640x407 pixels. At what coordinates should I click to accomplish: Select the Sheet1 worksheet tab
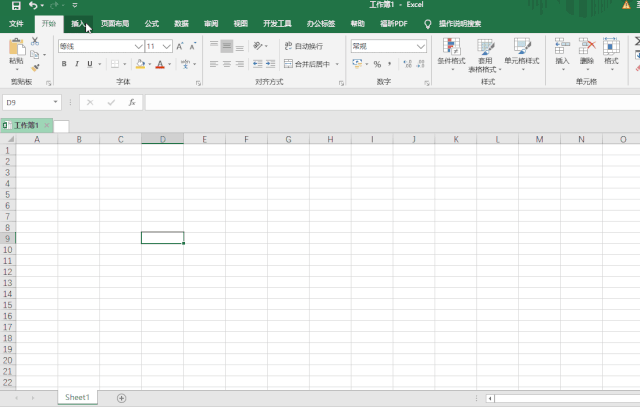(x=77, y=397)
